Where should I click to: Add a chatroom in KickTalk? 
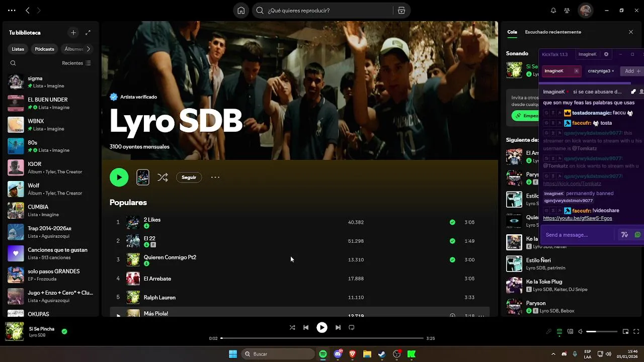tap(632, 71)
